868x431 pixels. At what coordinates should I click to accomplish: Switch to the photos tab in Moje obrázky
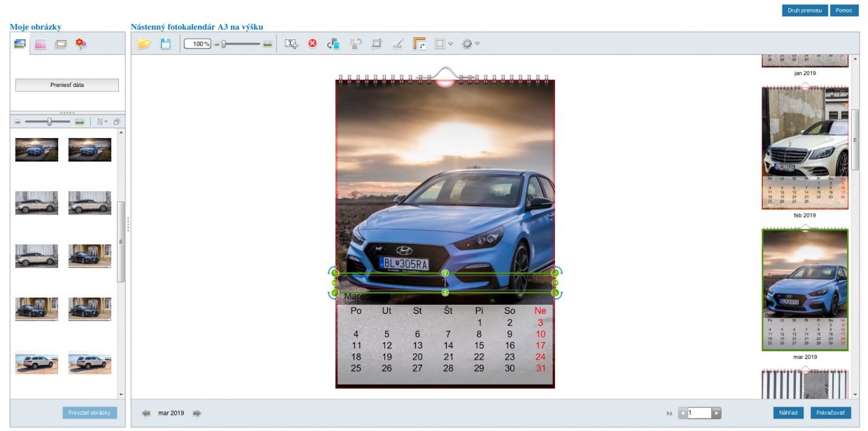tap(20, 44)
